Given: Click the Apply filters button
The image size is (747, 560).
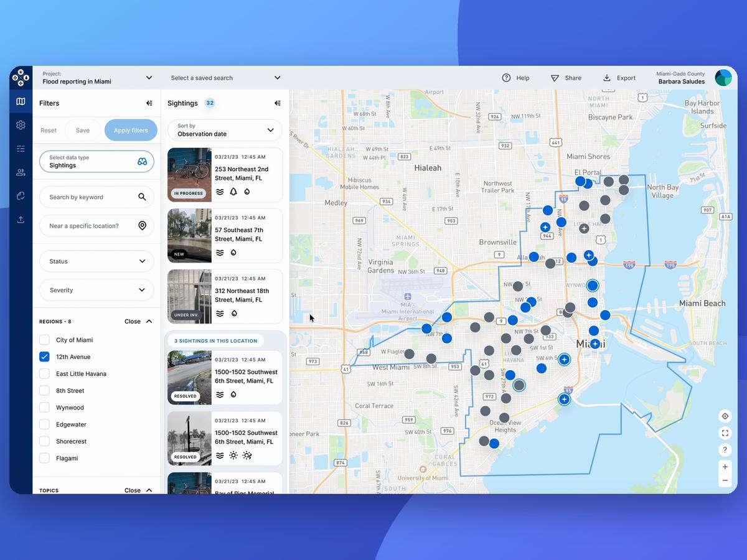Looking at the screenshot, I should [131, 131].
